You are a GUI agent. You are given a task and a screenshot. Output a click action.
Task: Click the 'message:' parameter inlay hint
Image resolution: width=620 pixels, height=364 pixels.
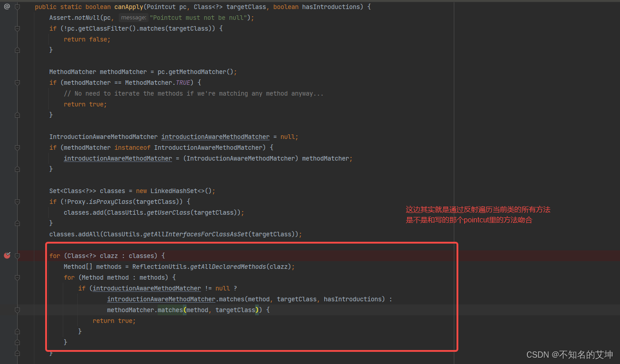pos(133,18)
